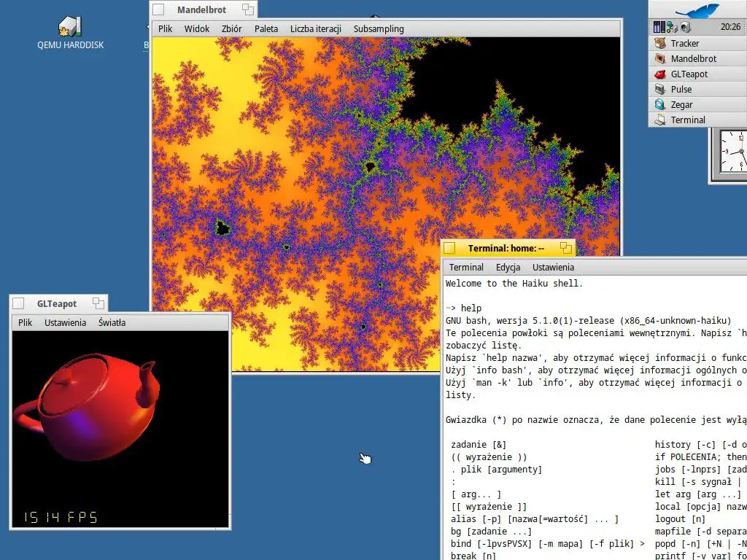Click the network status tray icon

click(x=672, y=27)
